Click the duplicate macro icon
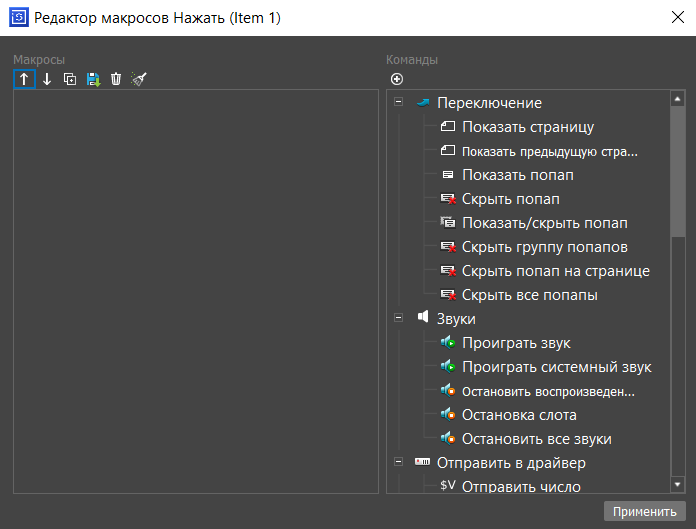Screen dimensions: 696x529 70,79
